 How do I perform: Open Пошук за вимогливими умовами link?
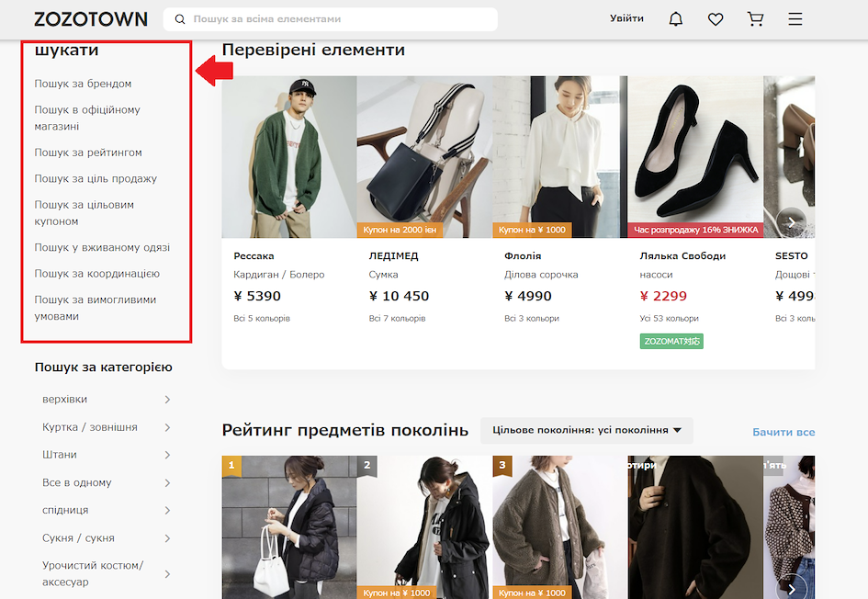96,308
